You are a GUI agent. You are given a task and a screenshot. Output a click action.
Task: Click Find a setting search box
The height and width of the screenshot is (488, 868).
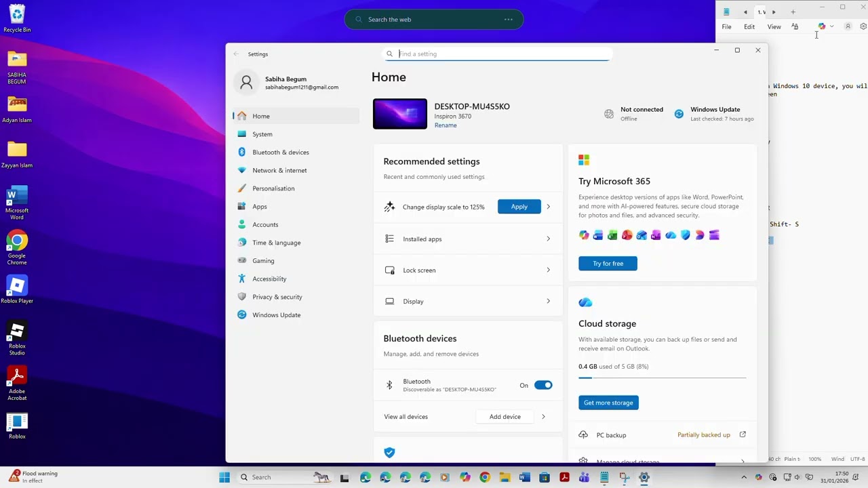tap(497, 54)
